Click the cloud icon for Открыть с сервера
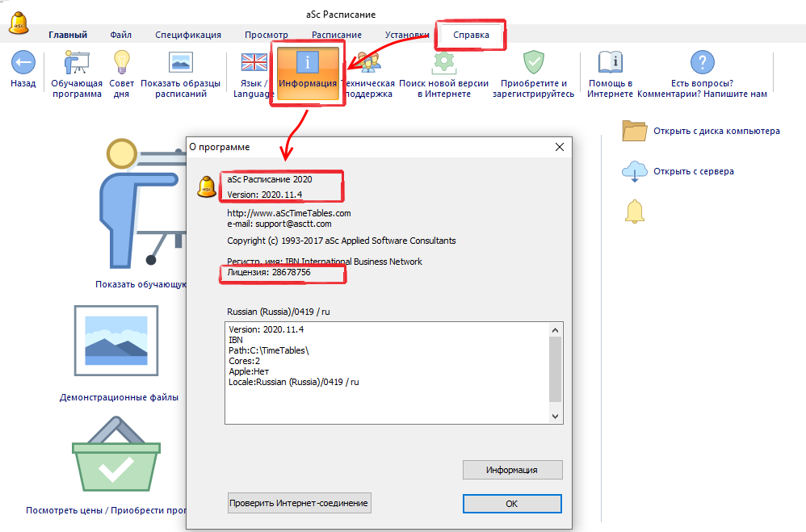This screenshot has width=806, height=532. [634, 171]
